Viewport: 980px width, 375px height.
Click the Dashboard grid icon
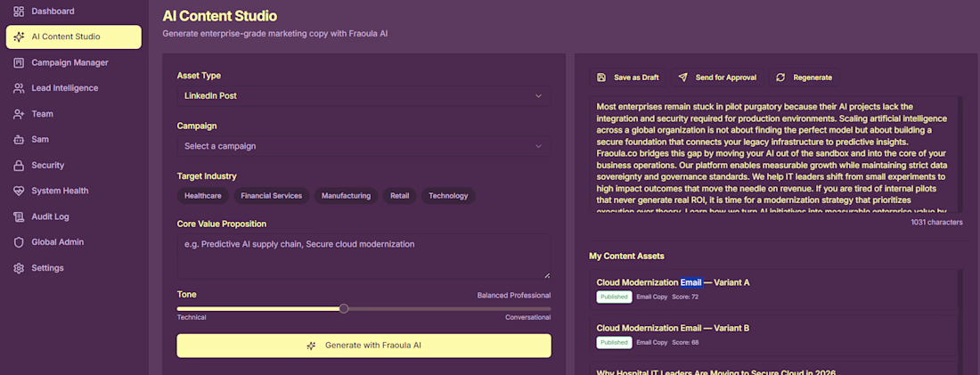point(19,12)
